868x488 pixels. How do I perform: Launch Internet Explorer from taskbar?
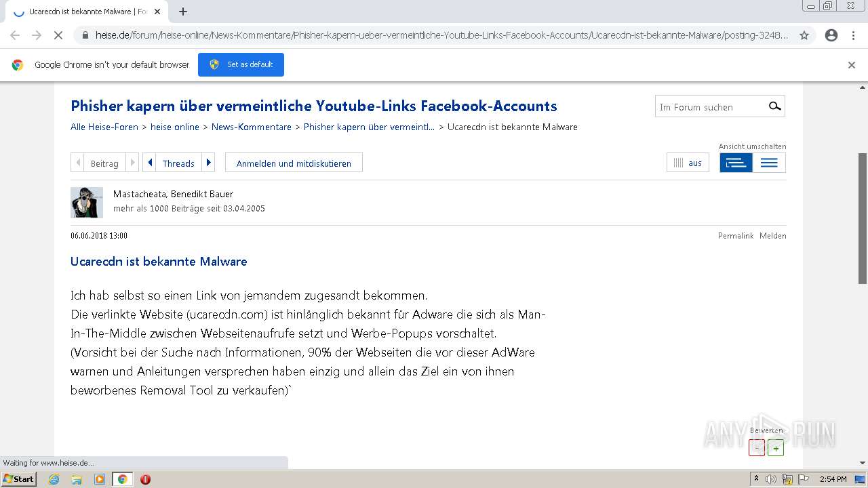[54, 479]
